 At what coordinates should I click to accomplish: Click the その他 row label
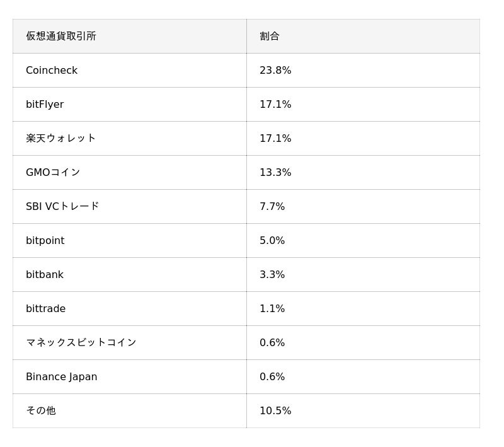point(40,410)
